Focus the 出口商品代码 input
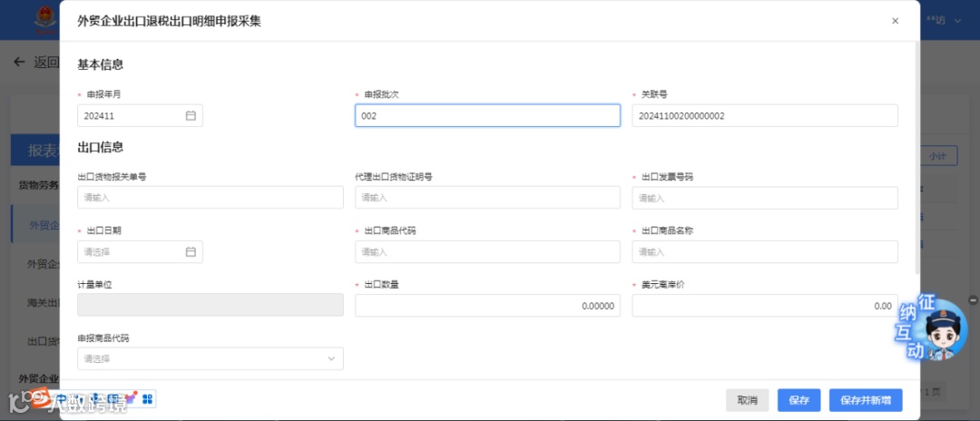Image resolution: width=980 pixels, height=421 pixels. click(x=487, y=251)
